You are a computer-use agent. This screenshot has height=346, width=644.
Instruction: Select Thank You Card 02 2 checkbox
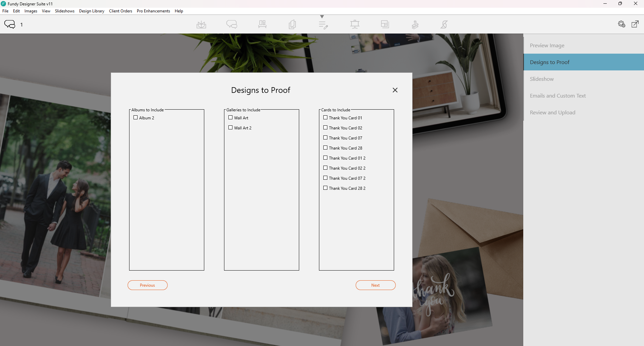pos(325,168)
